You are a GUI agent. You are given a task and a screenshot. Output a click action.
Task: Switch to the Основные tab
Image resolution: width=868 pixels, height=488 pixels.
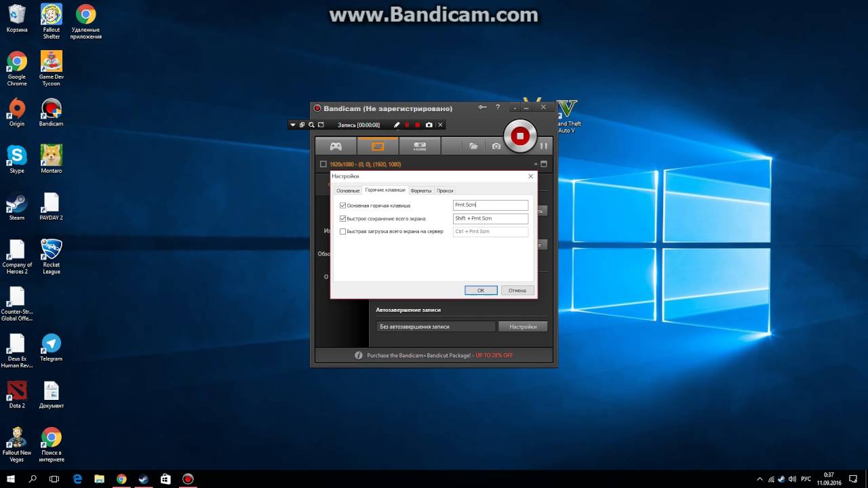coord(348,190)
